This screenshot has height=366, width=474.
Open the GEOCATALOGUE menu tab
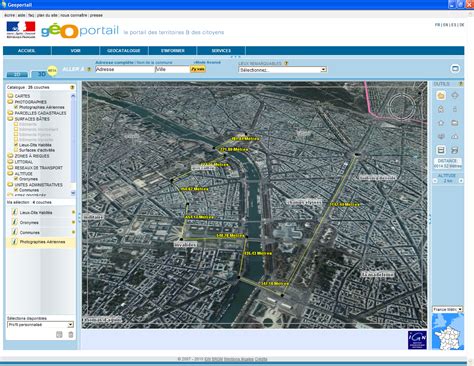[124, 51]
